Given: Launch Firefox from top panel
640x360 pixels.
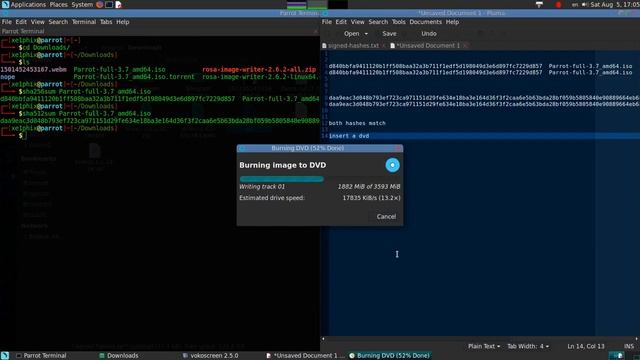Looking at the screenshot, I should pyautogui.click(x=100, y=4).
